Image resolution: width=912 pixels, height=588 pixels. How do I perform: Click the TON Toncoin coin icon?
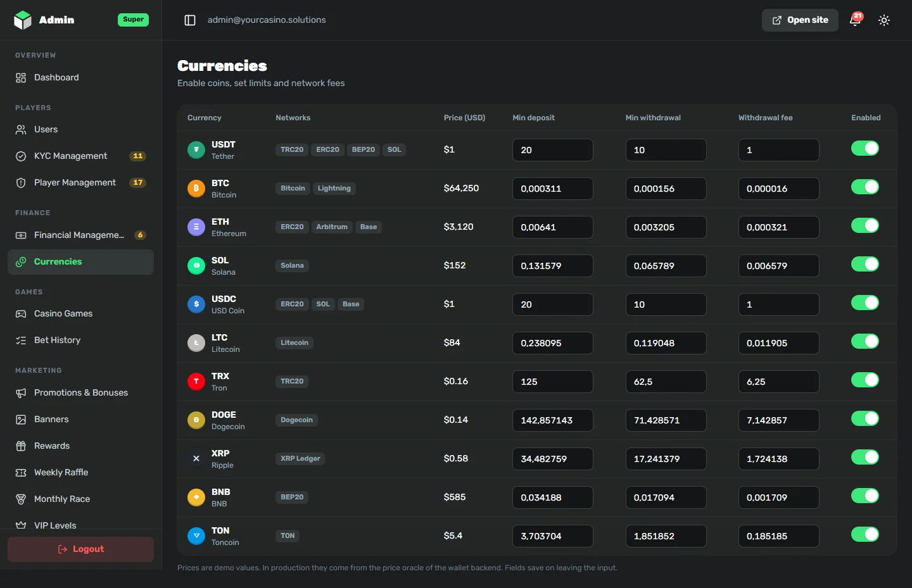pos(196,536)
